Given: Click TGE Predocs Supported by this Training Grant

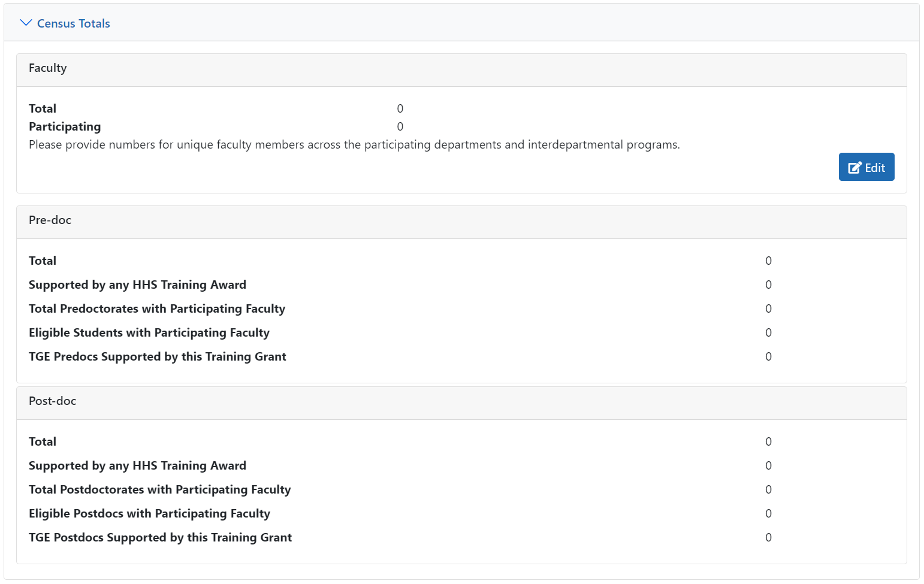Looking at the screenshot, I should click(x=158, y=356).
